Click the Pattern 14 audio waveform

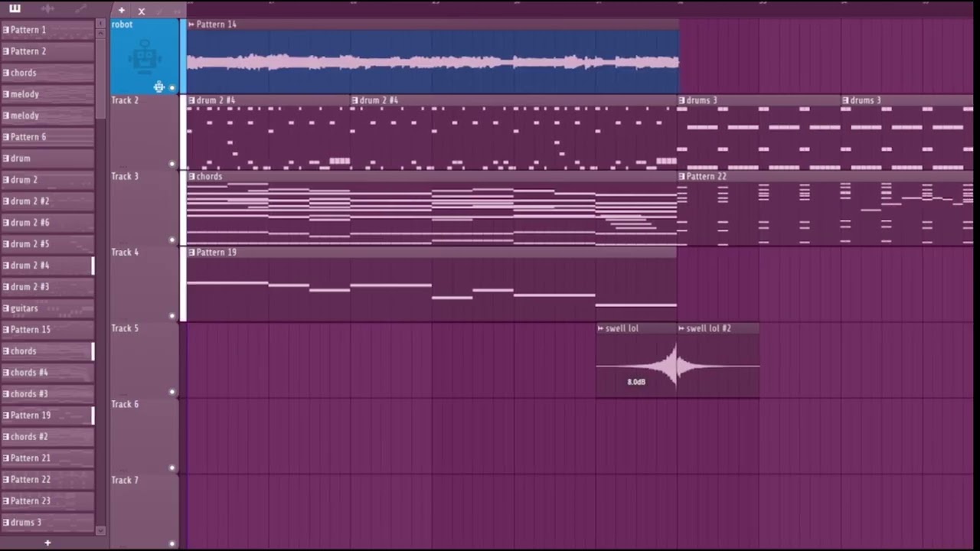tap(433, 62)
